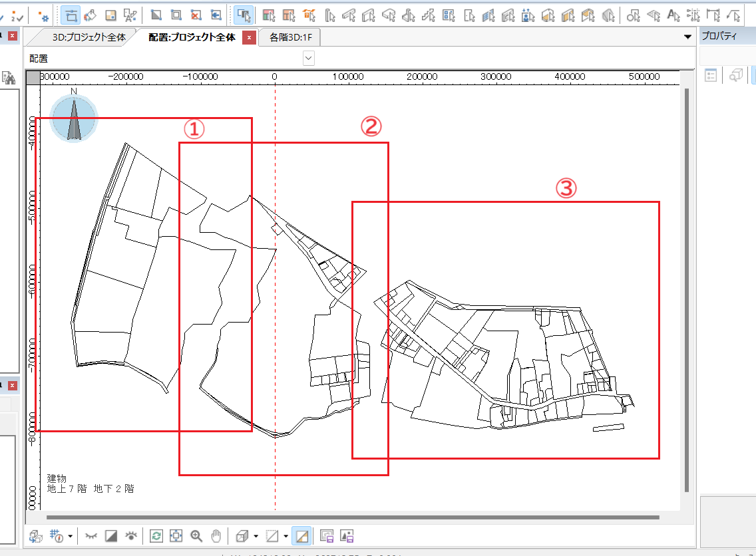Viewport: 756px width, 556px height.
Task: Close the 配置:プロジェクト全体 tab
Action: (x=249, y=38)
